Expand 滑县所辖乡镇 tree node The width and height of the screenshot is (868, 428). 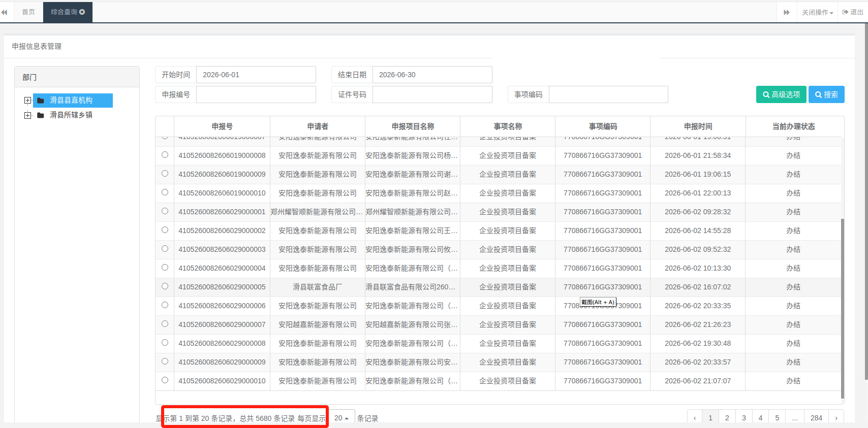tap(28, 115)
